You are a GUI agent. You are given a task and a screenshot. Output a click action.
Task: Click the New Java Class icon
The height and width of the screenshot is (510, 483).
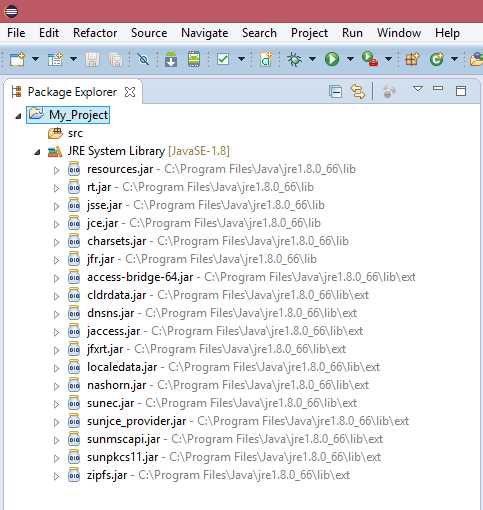[437, 59]
